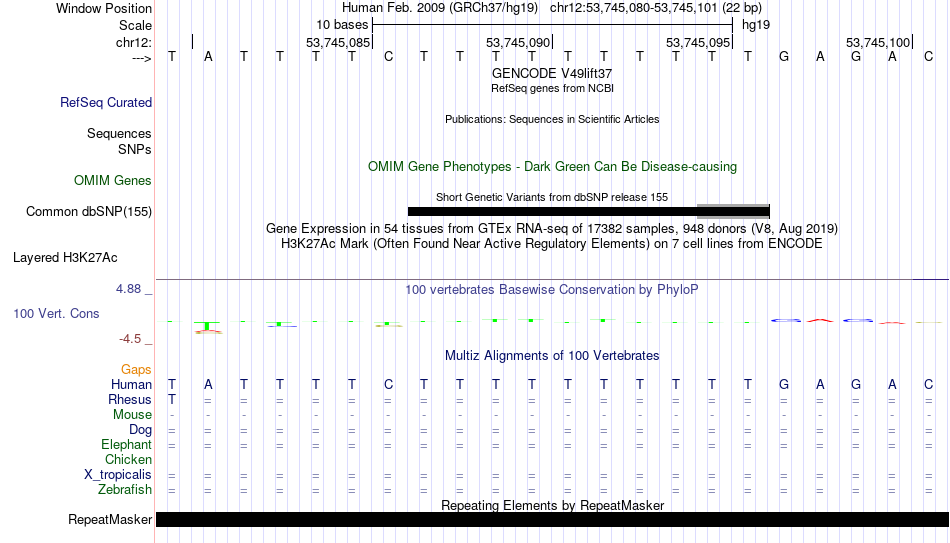The image size is (950, 543).
Task: Click the black RepeatMasker element bar
Action: (553, 519)
